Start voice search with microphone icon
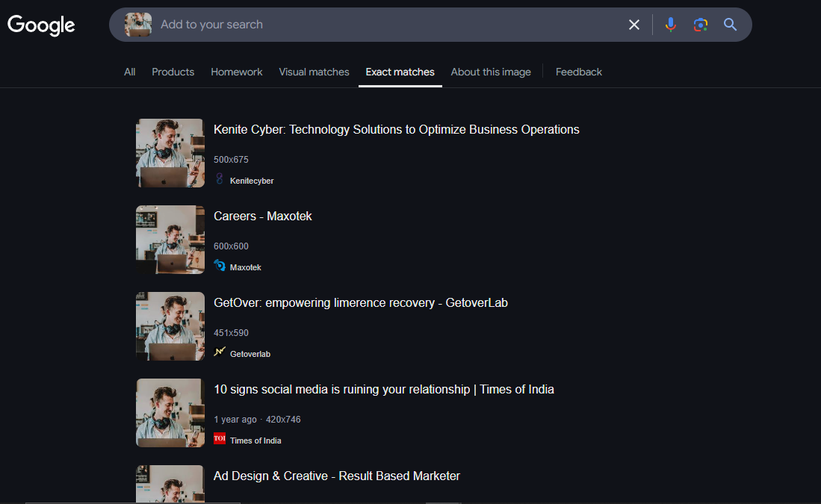This screenshot has height=504, width=821. coord(670,25)
